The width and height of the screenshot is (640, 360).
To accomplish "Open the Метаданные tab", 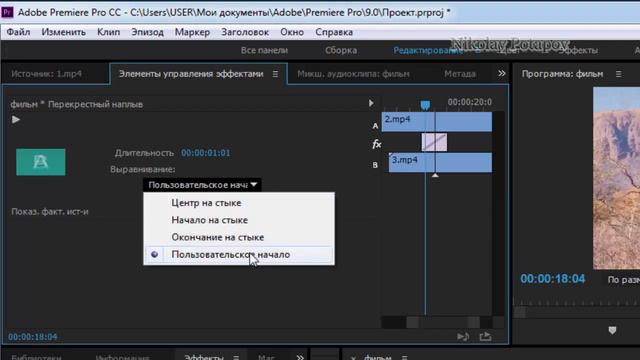I will pyautogui.click(x=460, y=74).
